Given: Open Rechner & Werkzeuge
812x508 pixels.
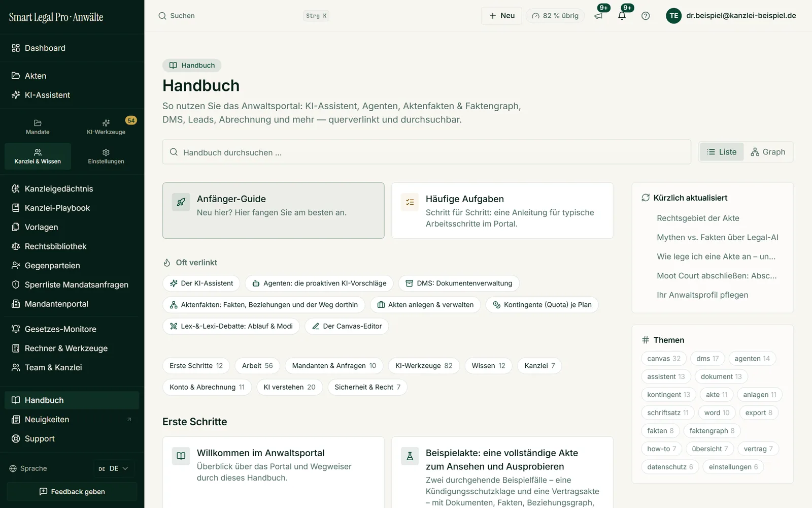Looking at the screenshot, I should tap(72, 348).
